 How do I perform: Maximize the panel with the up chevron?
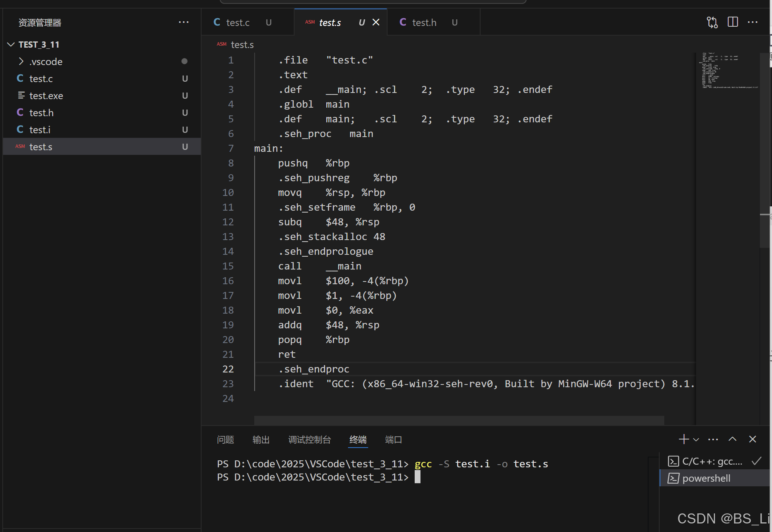point(732,439)
